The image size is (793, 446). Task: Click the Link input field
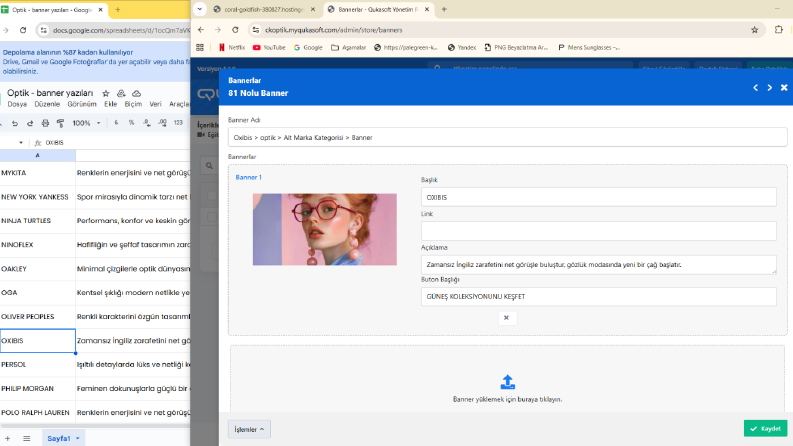pos(598,231)
